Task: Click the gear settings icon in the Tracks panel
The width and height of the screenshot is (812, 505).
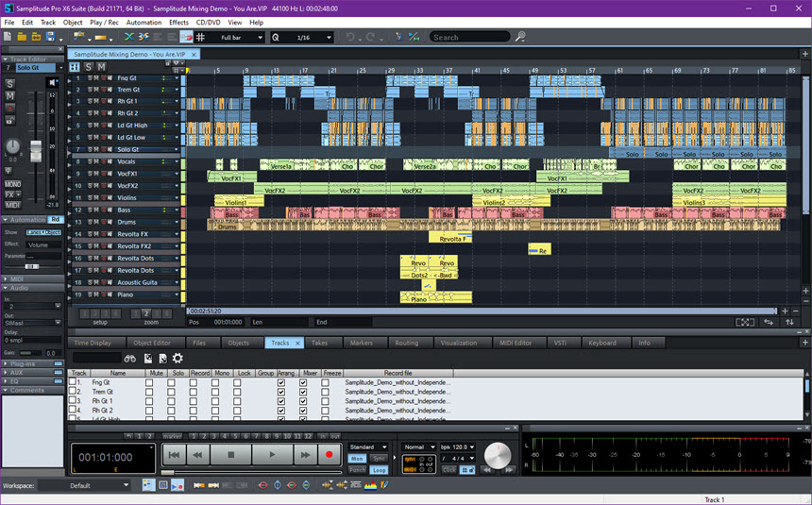Action: (178, 358)
